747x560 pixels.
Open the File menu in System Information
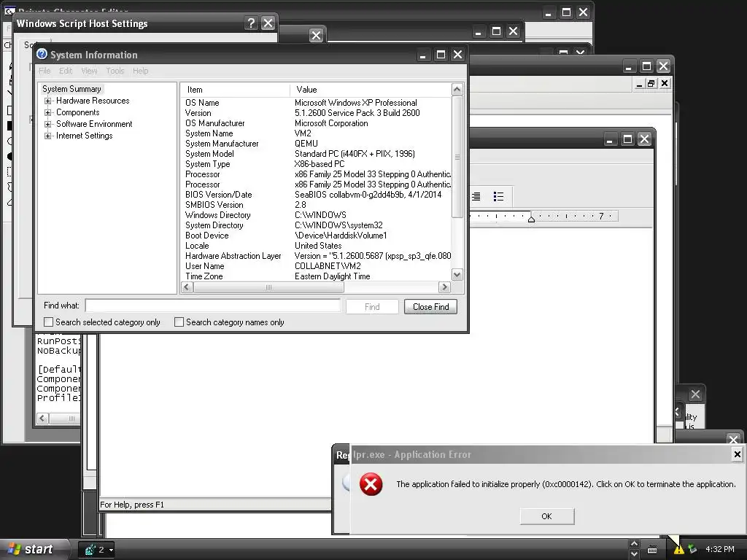pos(44,71)
